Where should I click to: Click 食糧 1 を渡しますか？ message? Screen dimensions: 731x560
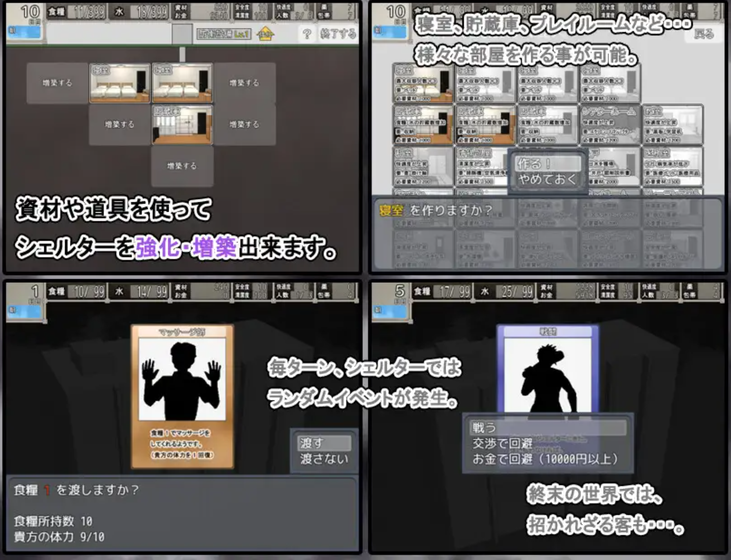pyautogui.click(x=76, y=490)
